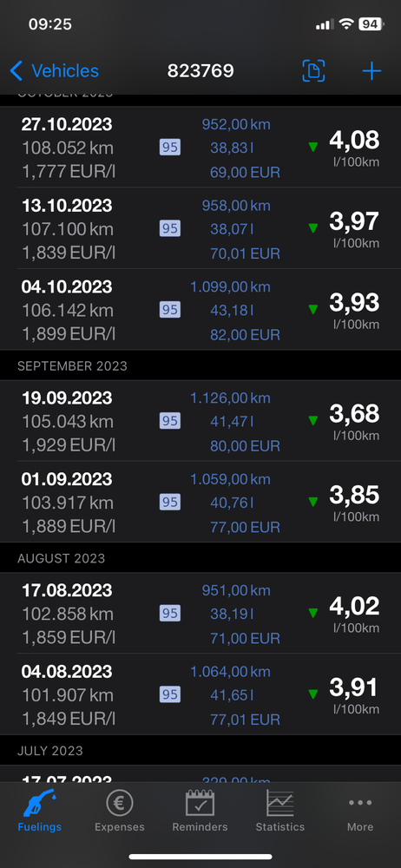Open the 17.08.2023 fueling entry
The height and width of the screenshot is (868, 401).
[x=200, y=613]
